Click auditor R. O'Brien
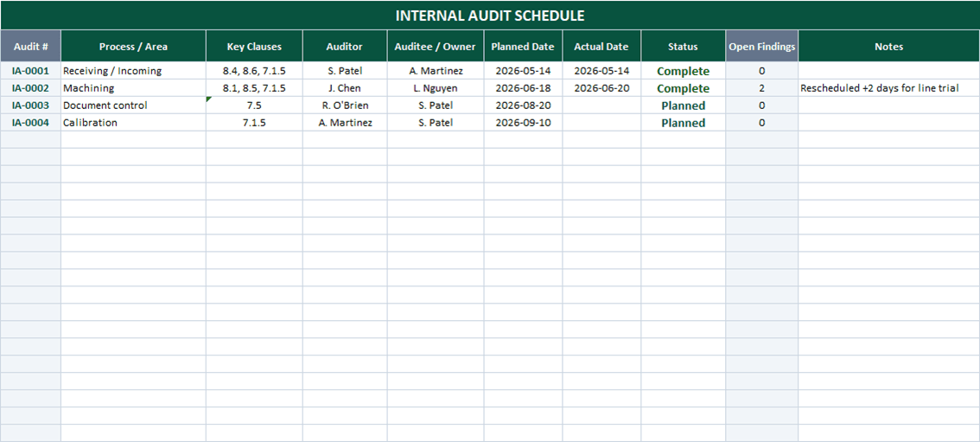Image resolution: width=980 pixels, height=442 pixels. pyautogui.click(x=345, y=105)
